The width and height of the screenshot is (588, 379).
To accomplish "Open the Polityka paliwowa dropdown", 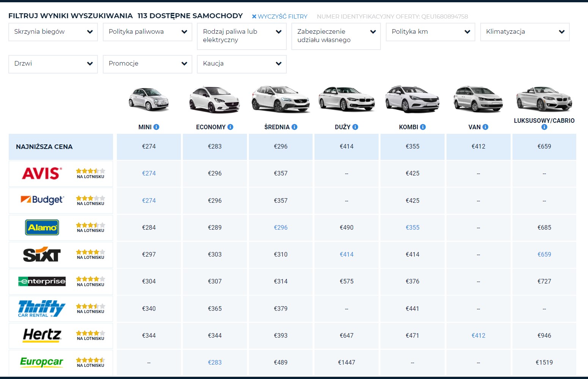I will [148, 32].
